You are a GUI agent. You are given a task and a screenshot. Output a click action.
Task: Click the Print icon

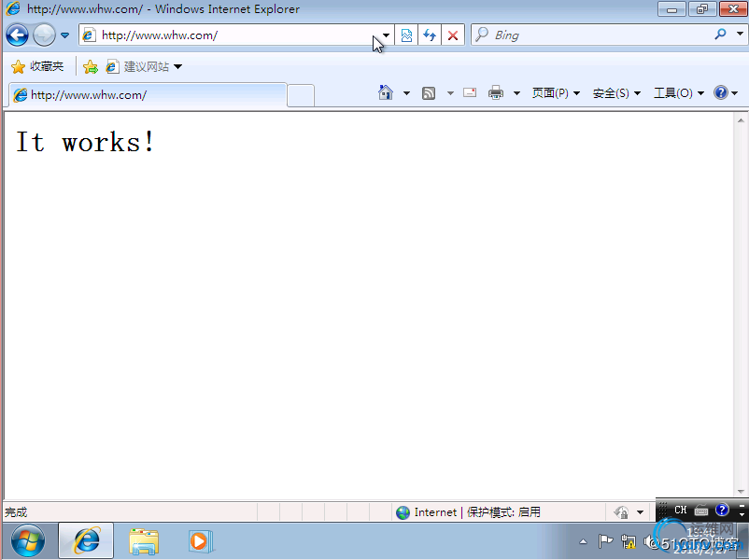coord(496,92)
